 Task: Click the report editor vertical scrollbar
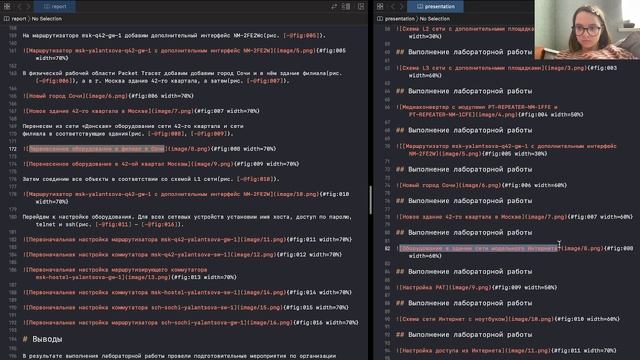tap(371, 200)
